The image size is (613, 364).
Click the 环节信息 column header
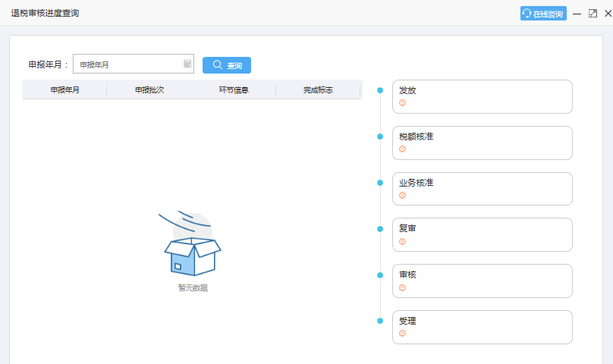[234, 90]
